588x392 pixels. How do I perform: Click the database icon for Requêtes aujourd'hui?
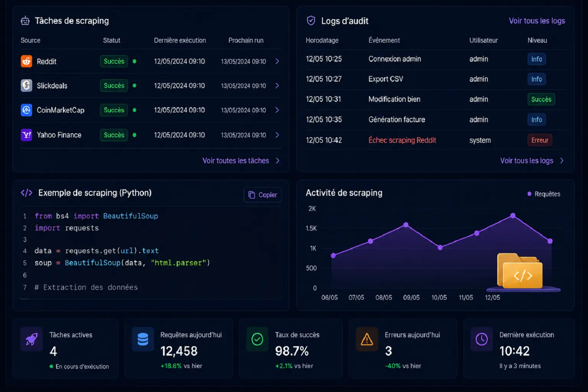click(143, 339)
